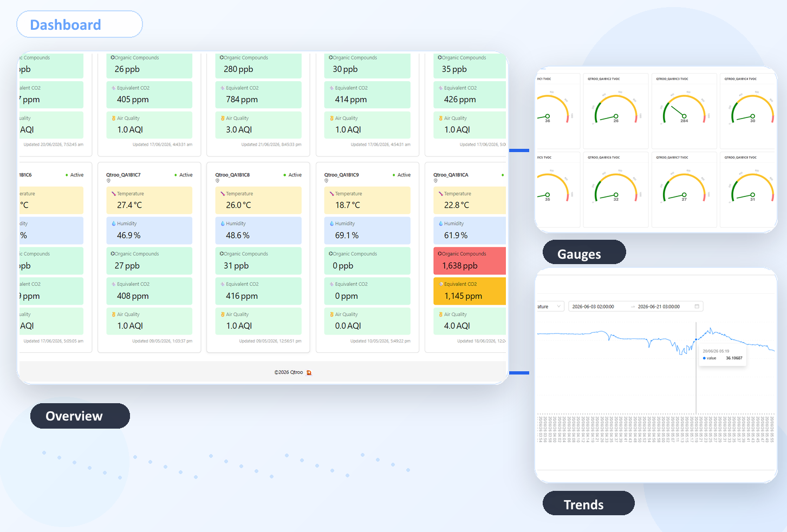
Task: Click water drop icon in 61.9 % tile
Action: click(x=441, y=224)
